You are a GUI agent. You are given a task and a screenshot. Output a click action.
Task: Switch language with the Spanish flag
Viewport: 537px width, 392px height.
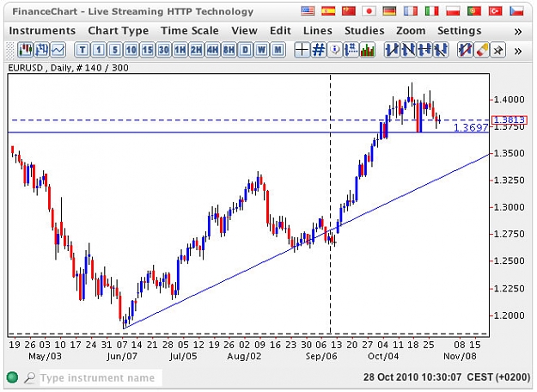coord(328,11)
